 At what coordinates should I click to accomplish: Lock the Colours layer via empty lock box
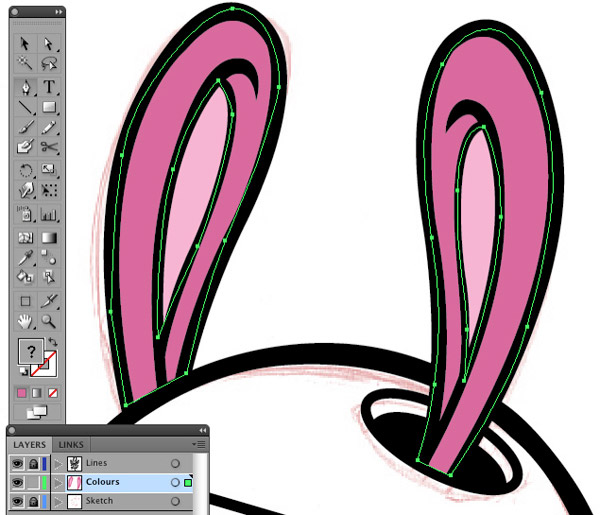point(34,482)
